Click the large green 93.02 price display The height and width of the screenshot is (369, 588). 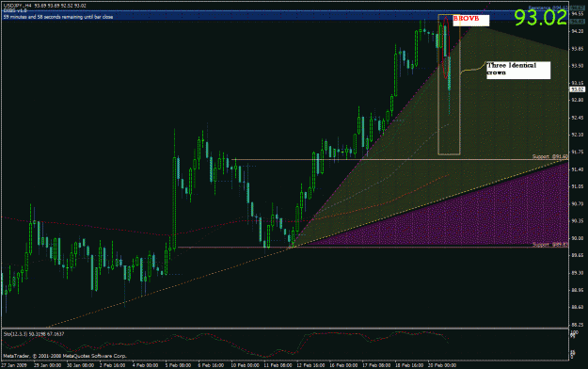coord(540,18)
